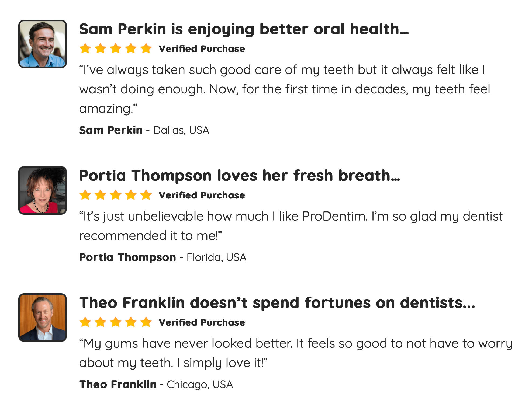The image size is (532, 404).
Task: Click fourth star in Sam Perkin's rating
Action: tap(131, 49)
